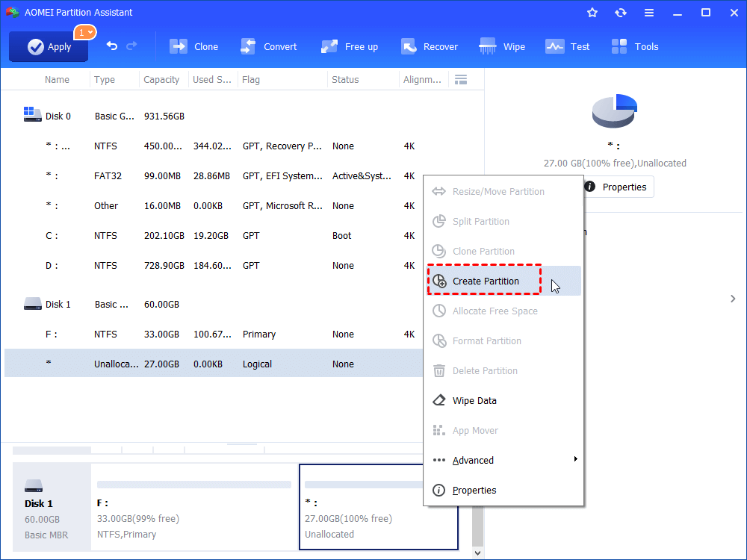The image size is (747, 560).
Task: Click Allocate Free Space menu entry
Action: (x=503, y=311)
